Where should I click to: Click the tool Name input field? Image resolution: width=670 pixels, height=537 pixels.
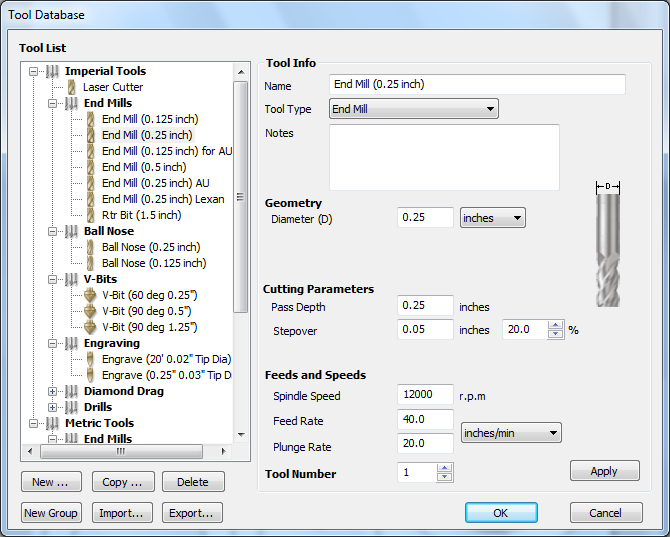(477, 84)
